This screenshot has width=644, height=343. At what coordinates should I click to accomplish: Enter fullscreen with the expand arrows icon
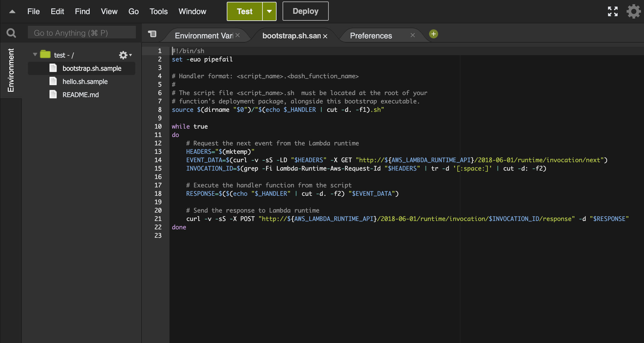coord(613,11)
